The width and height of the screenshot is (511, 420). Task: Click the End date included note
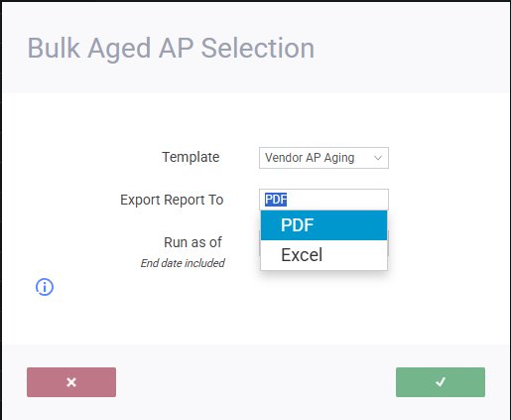[183, 263]
